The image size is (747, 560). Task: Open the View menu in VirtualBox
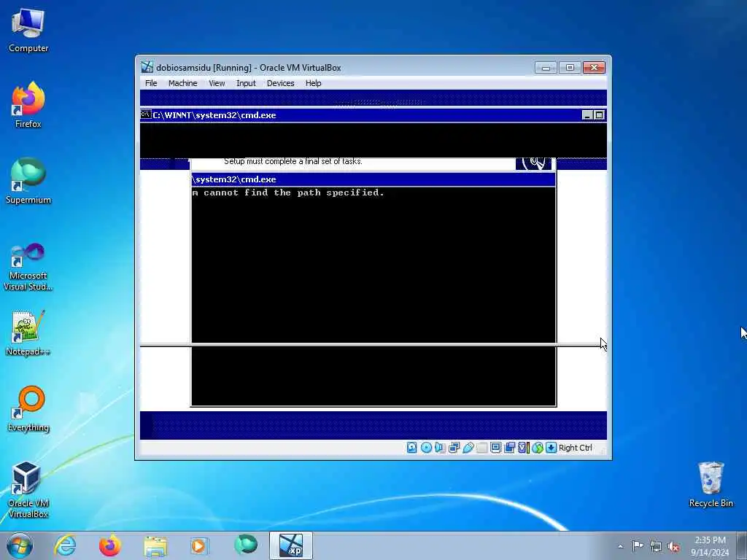(x=217, y=83)
